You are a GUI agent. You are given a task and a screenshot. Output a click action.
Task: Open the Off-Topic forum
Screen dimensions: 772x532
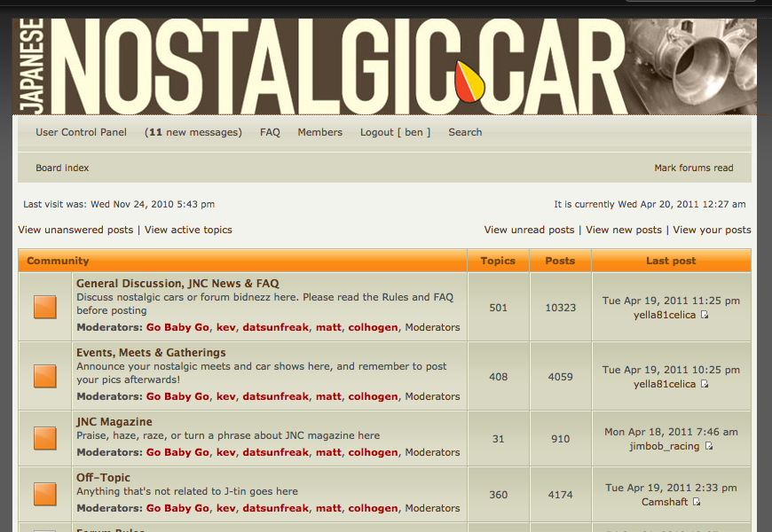pyautogui.click(x=104, y=477)
